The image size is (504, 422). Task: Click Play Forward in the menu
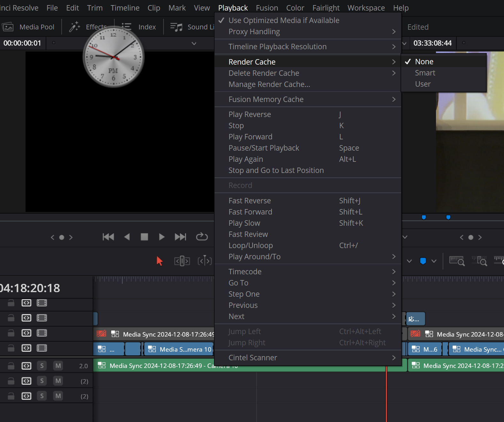(250, 137)
